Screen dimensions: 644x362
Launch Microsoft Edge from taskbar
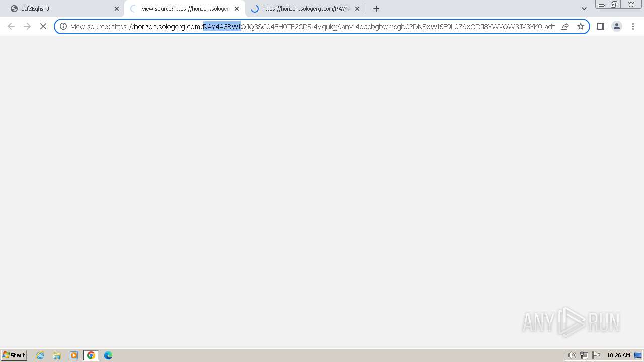point(108,355)
